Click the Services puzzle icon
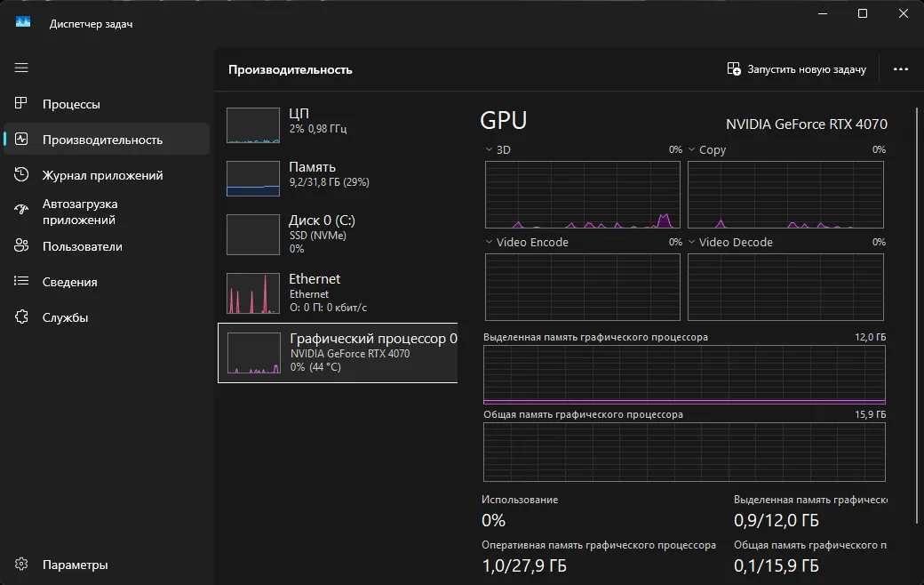This screenshot has width=924, height=585. [21, 317]
